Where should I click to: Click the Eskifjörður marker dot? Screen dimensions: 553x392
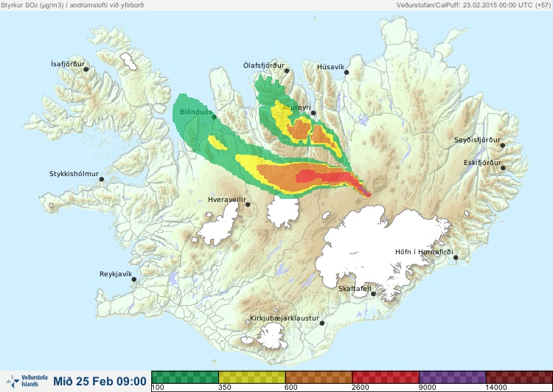point(503,168)
